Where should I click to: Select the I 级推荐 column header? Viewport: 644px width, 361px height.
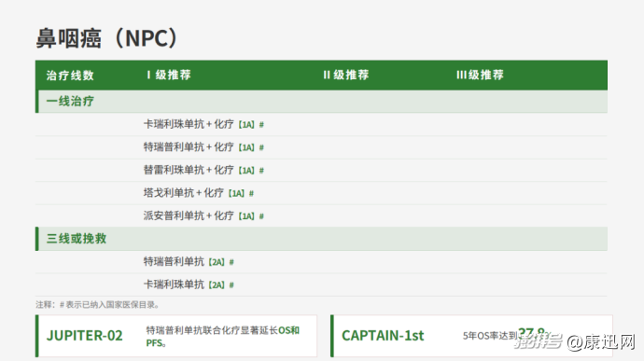(169, 75)
